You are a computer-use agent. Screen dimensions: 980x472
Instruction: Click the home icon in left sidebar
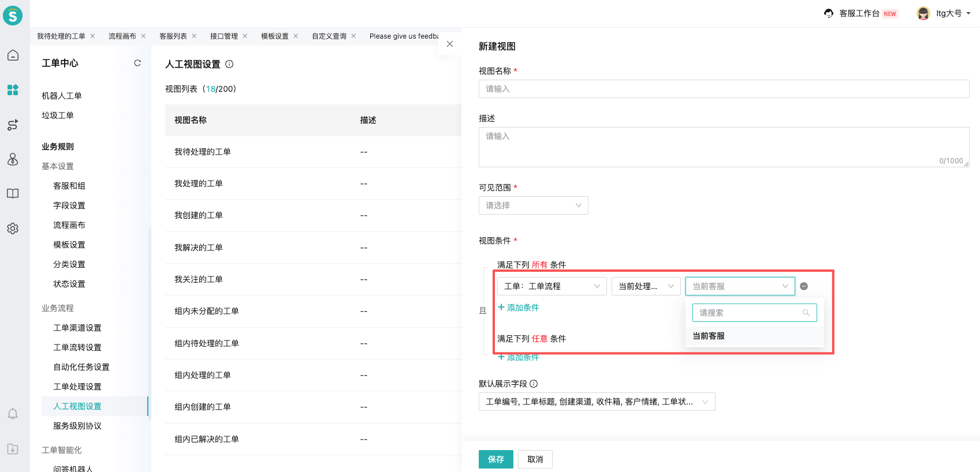13,55
